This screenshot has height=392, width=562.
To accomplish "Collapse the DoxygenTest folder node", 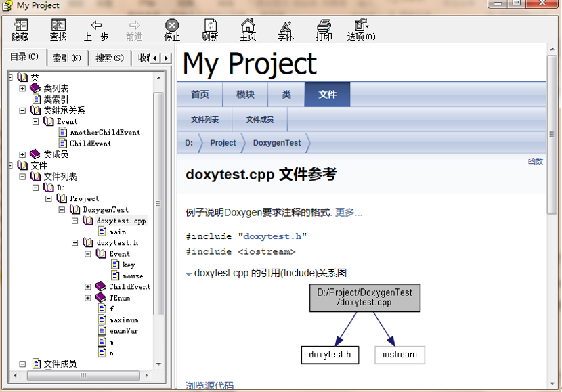I will [62, 210].
